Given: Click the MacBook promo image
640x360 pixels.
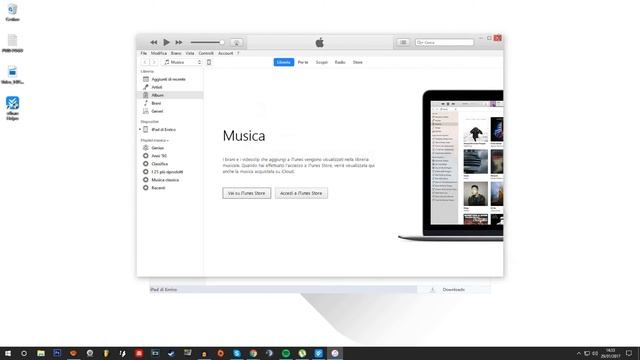Looking at the screenshot, I should click(451, 165).
